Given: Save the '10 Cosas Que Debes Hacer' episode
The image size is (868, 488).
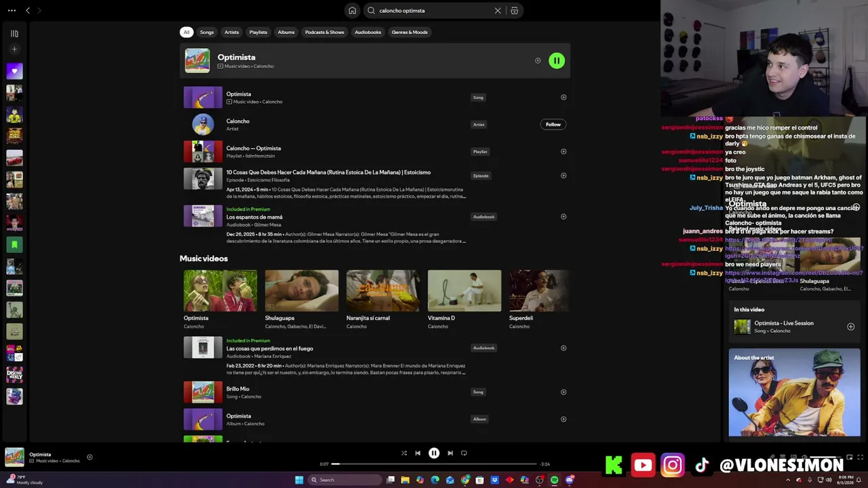Looking at the screenshot, I should (x=564, y=176).
